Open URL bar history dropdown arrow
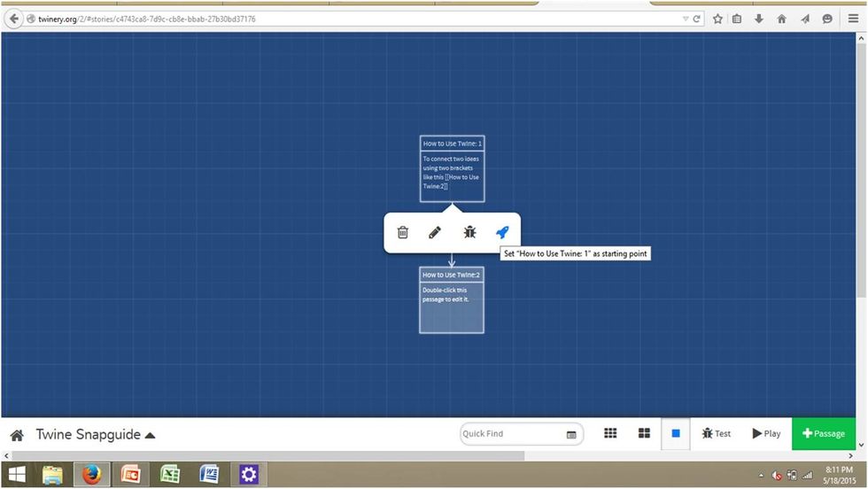868x489 pixels. pyautogui.click(x=686, y=19)
